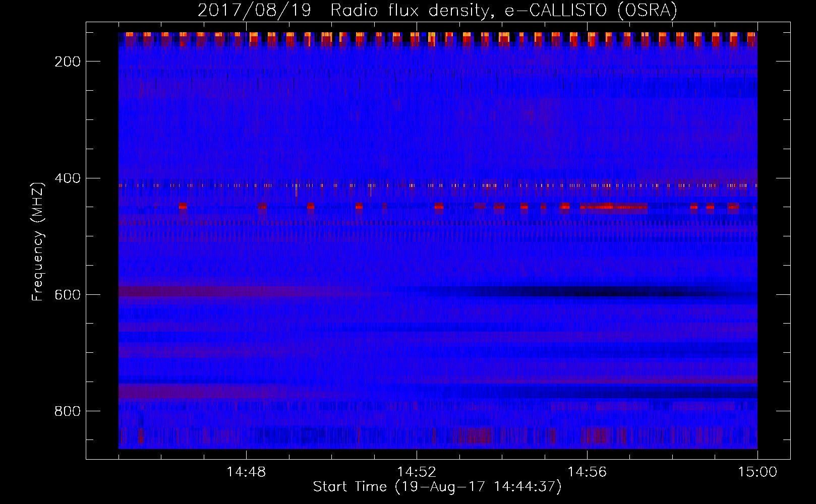
Task: Click the 15:00 time tick label
Action: point(757,472)
